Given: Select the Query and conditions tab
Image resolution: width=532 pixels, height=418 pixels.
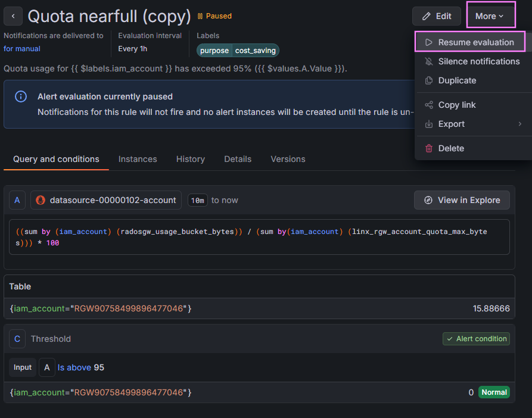Looking at the screenshot, I should [56, 159].
